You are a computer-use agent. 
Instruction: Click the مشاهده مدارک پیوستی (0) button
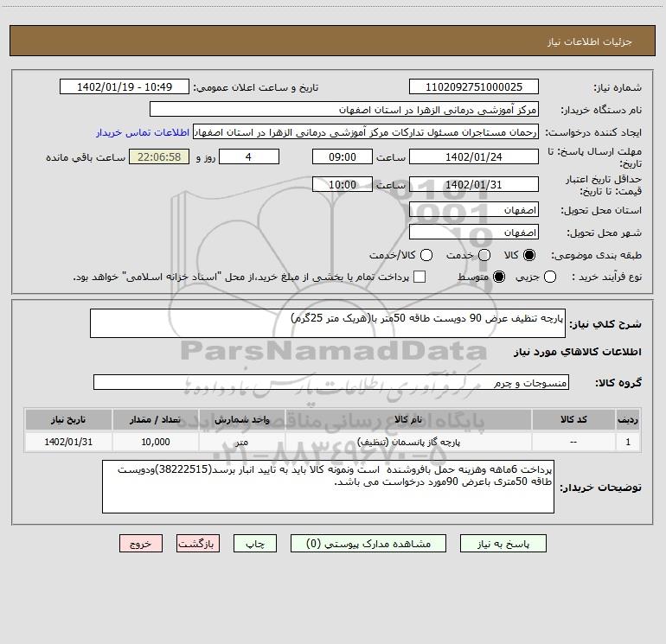coord(368,544)
